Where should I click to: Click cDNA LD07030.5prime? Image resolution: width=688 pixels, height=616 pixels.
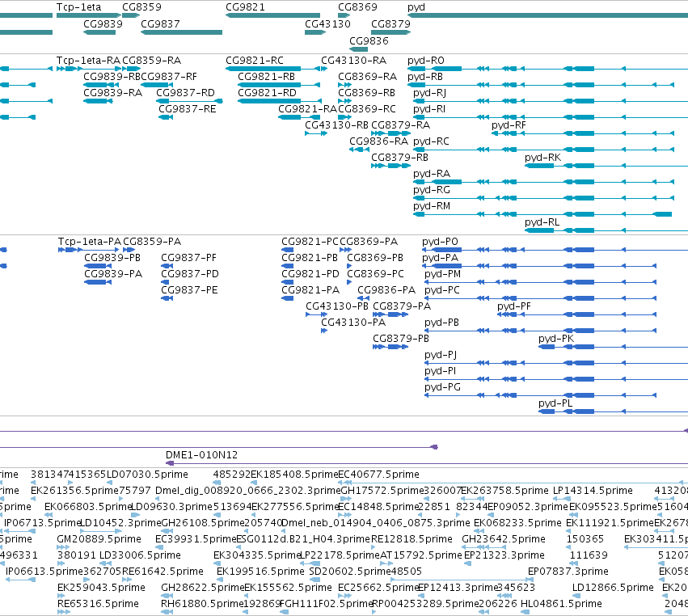pos(147,475)
